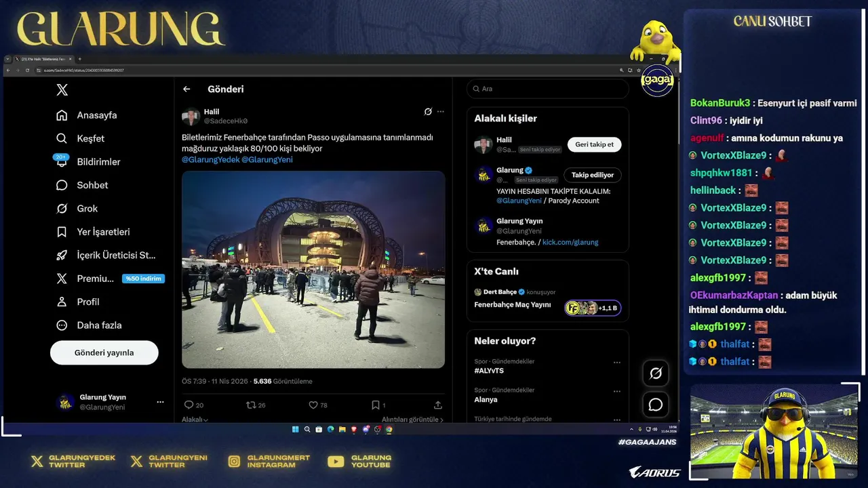Click the Windows Start button
868x488 pixels.
pyautogui.click(x=295, y=429)
